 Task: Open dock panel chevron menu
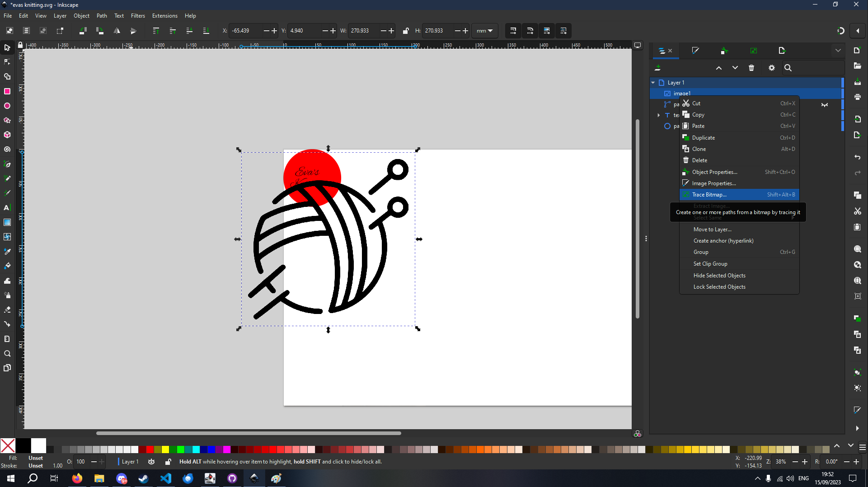(x=838, y=51)
